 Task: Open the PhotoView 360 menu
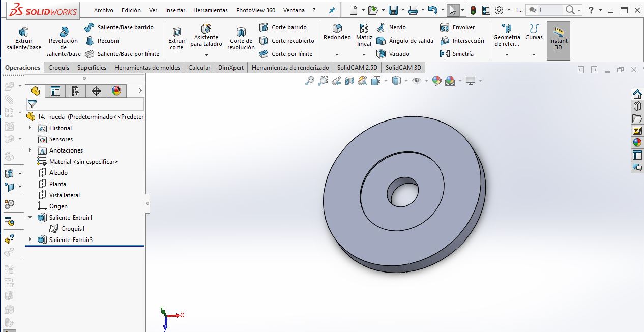[255, 10]
